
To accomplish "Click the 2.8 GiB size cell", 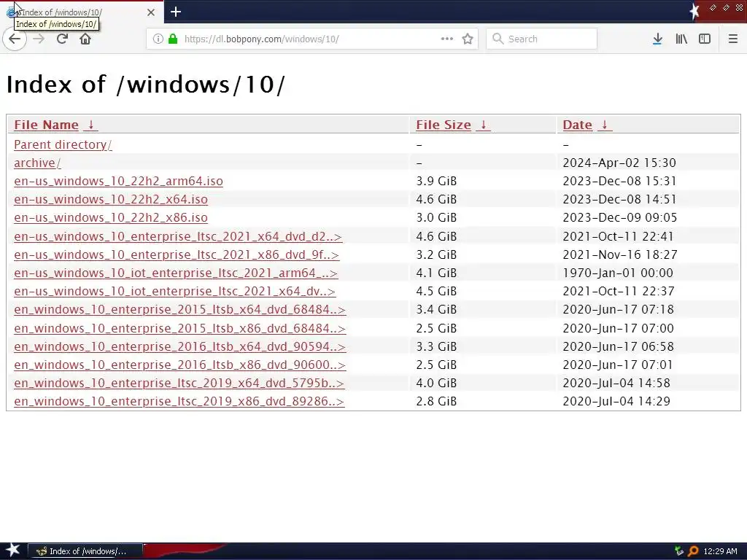I will 436,402.
